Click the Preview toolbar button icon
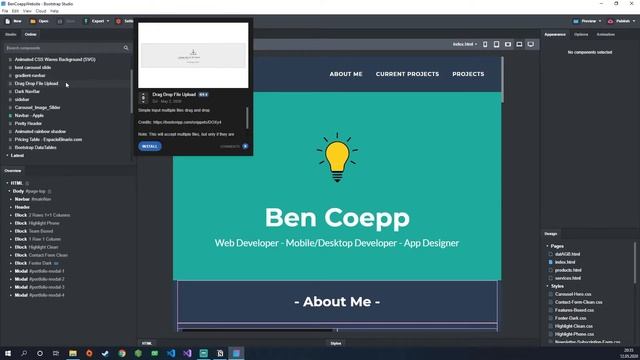This screenshot has width=640, height=360. tap(576, 21)
